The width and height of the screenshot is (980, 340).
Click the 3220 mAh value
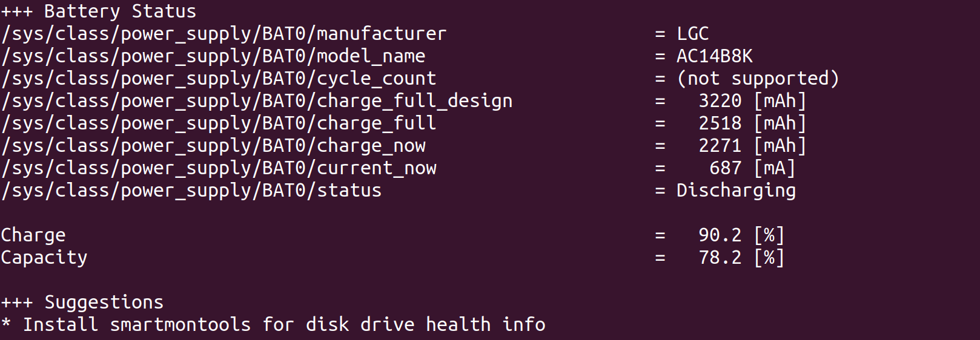pos(752,101)
